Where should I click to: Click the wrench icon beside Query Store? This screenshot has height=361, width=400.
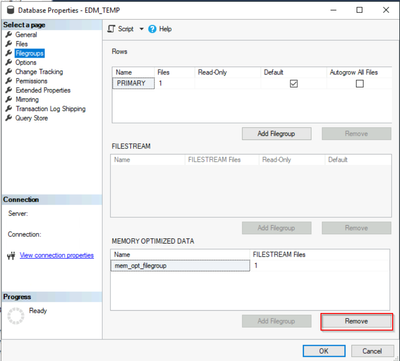tap(9, 118)
